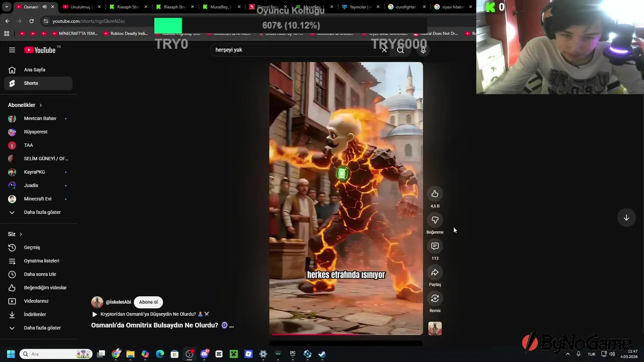Open linked video Krypton'dan Osmanlı'ya
Screen dimensions: 644x362
[150, 314]
